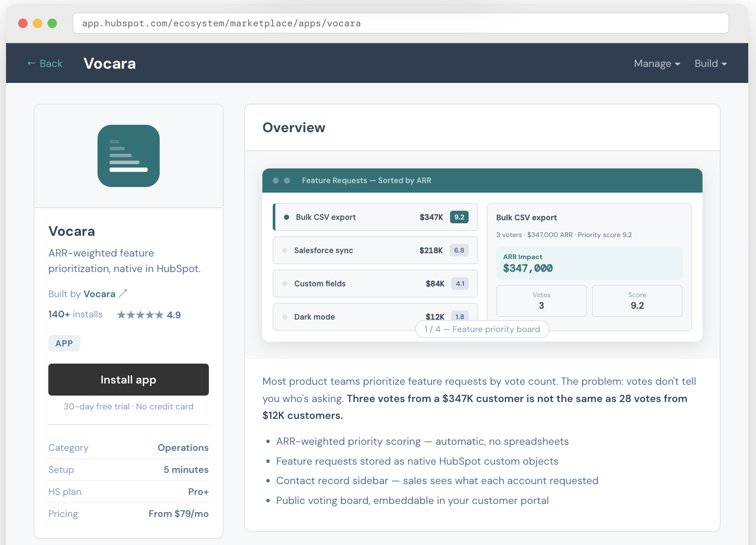Click the teal Vocara app logo
The image size is (756, 545).
point(128,156)
